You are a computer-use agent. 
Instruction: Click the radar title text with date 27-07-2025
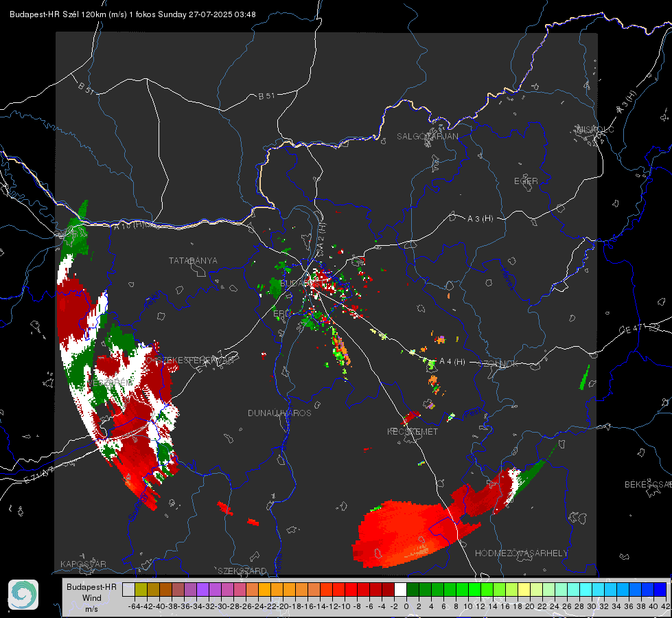133,14
